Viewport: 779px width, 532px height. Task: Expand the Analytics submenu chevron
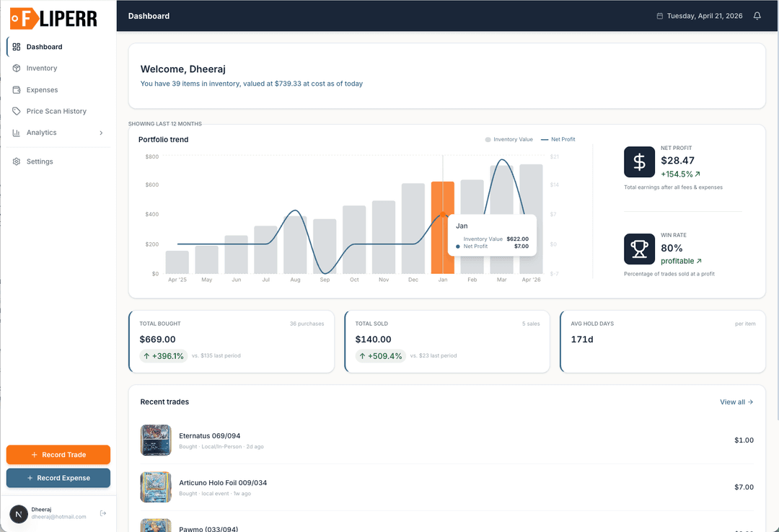click(x=101, y=133)
